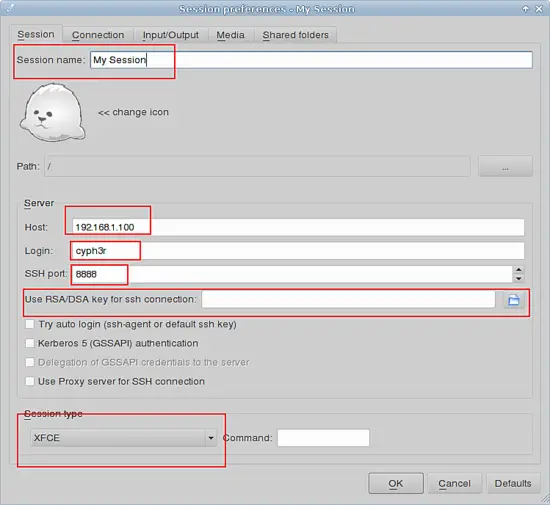Click the Host field with 192.168.1.100
550x505 pixels.
298,227
